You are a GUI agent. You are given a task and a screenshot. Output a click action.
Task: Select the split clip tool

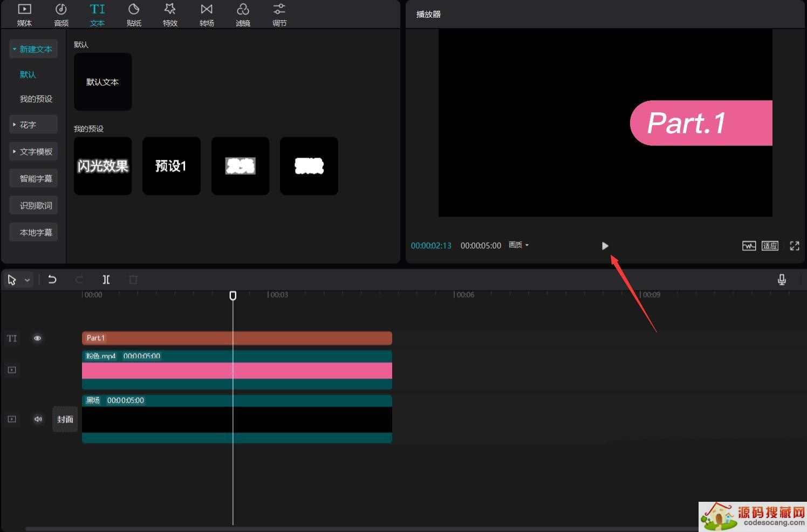tap(106, 279)
